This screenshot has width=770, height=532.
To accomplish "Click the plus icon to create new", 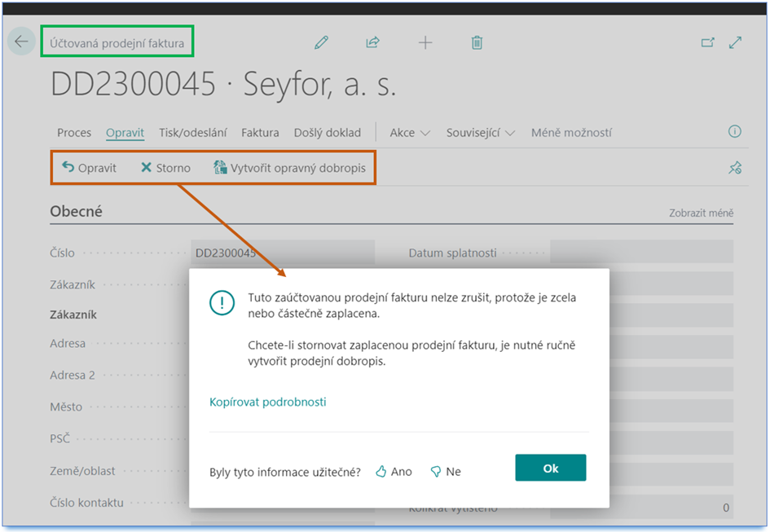I will tap(425, 42).
